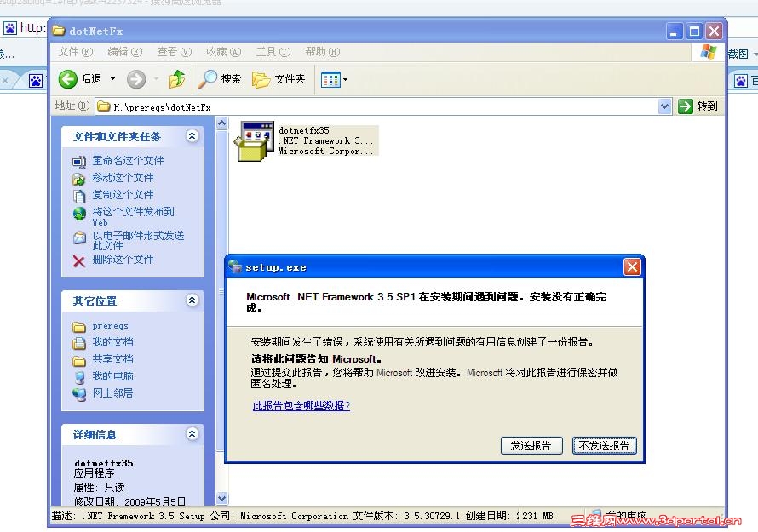Click the green Back arrow icon
This screenshot has height=532, width=758.
pyautogui.click(x=68, y=79)
